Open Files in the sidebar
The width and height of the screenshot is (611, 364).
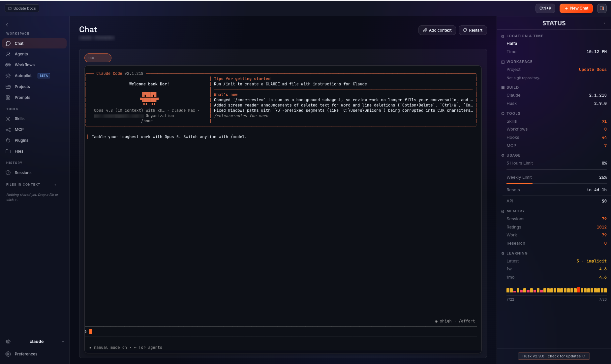click(34, 151)
